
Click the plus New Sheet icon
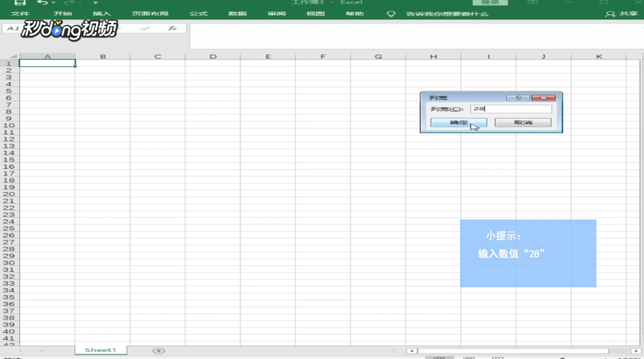coord(159,351)
